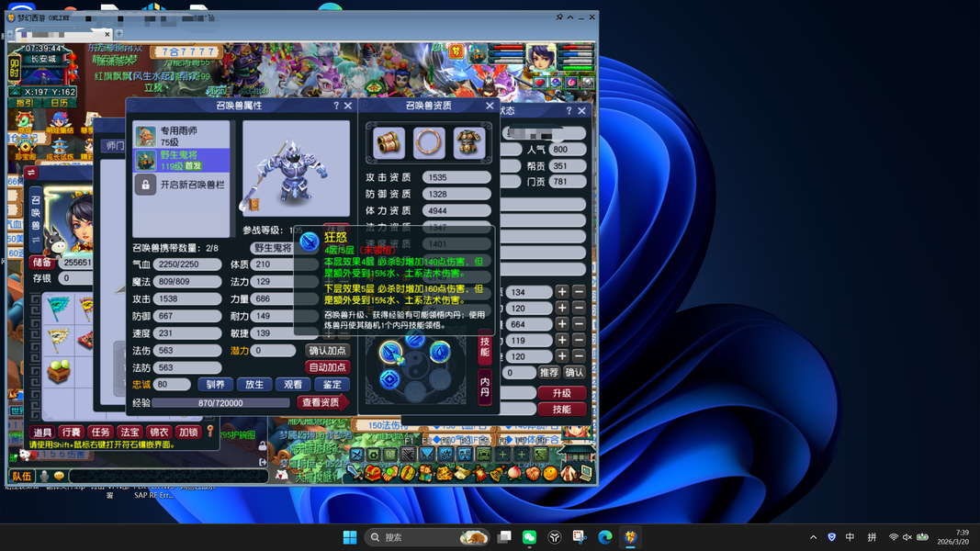Click the golden bell icon in bottom toolbar
This screenshot has width=980, height=551.
498,473
